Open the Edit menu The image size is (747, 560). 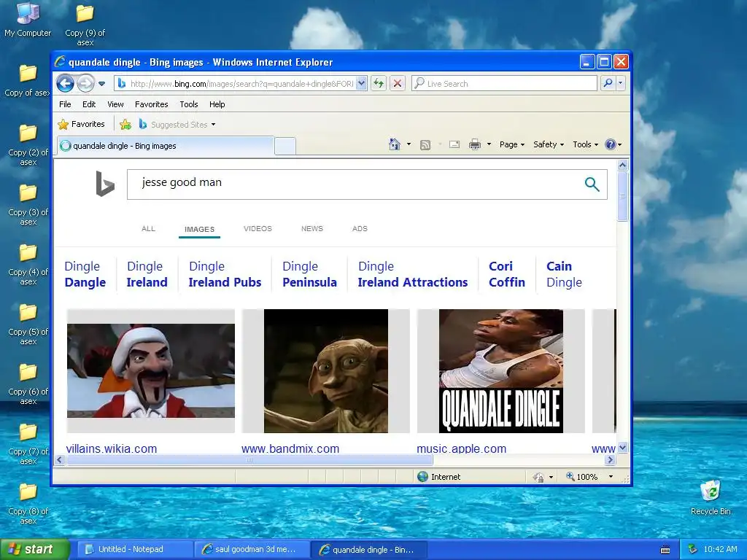88,104
